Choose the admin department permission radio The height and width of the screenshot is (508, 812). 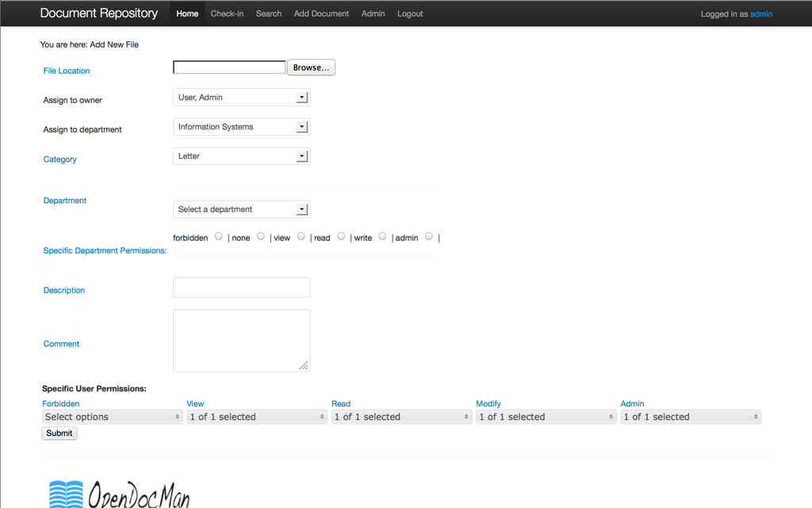pyautogui.click(x=429, y=236)
